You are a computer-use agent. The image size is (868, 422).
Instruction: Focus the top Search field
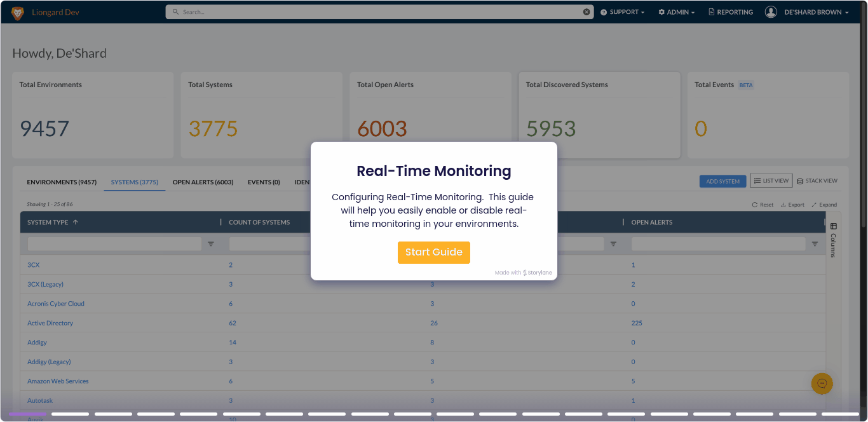click(379, 12)
